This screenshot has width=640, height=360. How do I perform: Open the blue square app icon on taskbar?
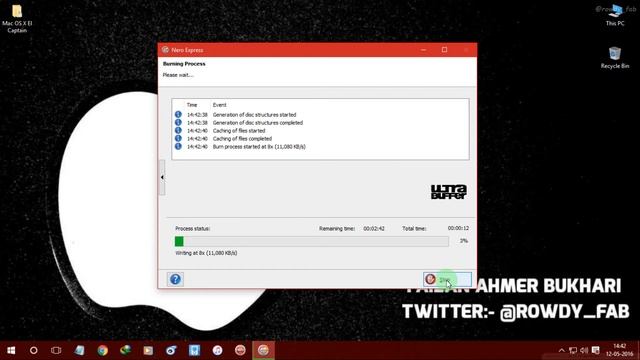(194, 350)
